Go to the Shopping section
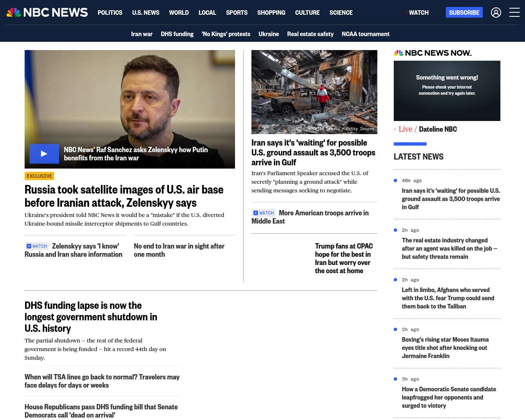525x420 pixels. 271,13
